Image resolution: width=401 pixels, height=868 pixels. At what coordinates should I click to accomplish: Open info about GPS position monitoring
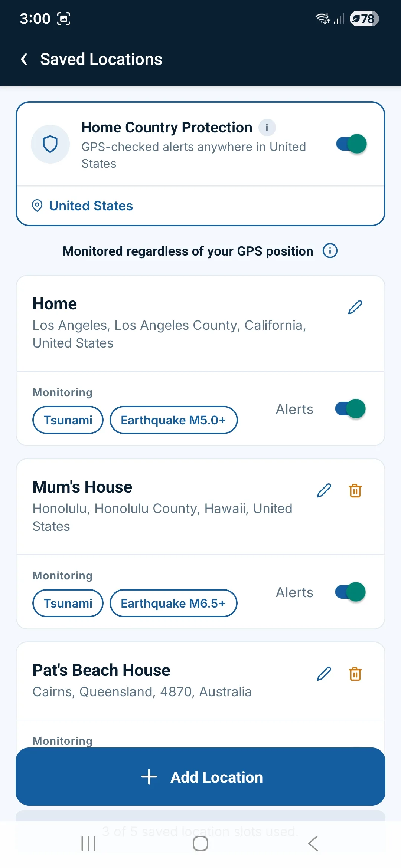pyautogui.click(x=330, y=251)
